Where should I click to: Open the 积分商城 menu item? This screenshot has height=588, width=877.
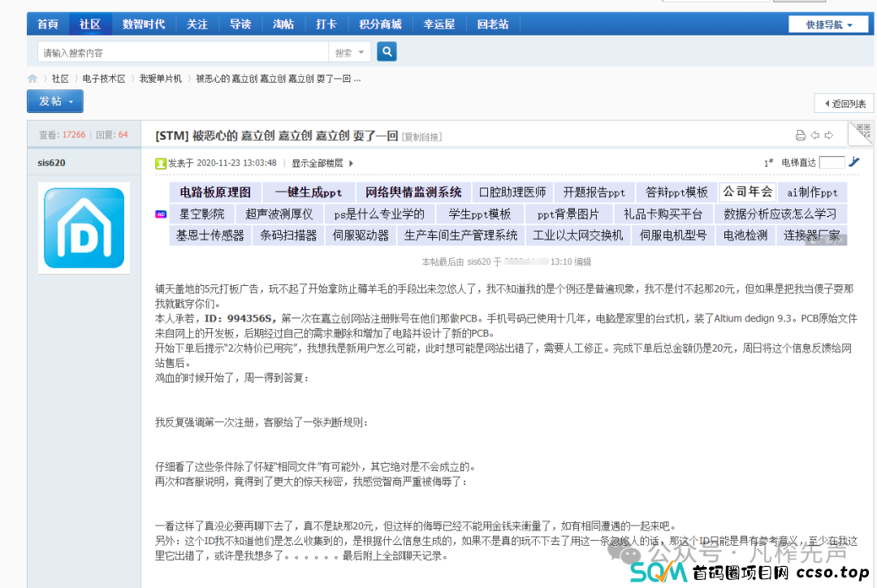pos(380,24)
